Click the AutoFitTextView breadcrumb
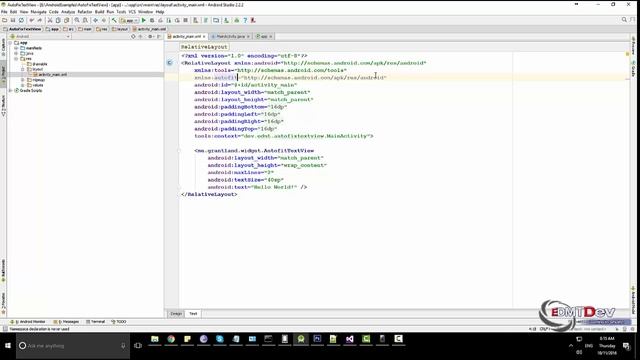Screen dimensions: 640x360 (22, 29)
